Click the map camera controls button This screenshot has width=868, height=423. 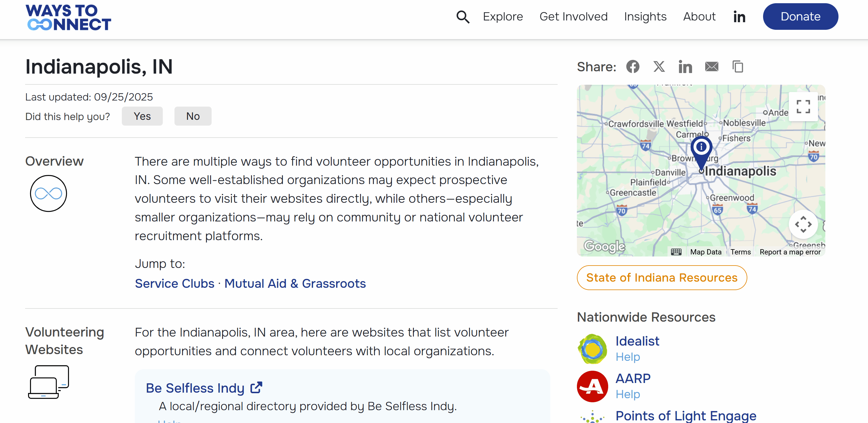click(803, 224)
